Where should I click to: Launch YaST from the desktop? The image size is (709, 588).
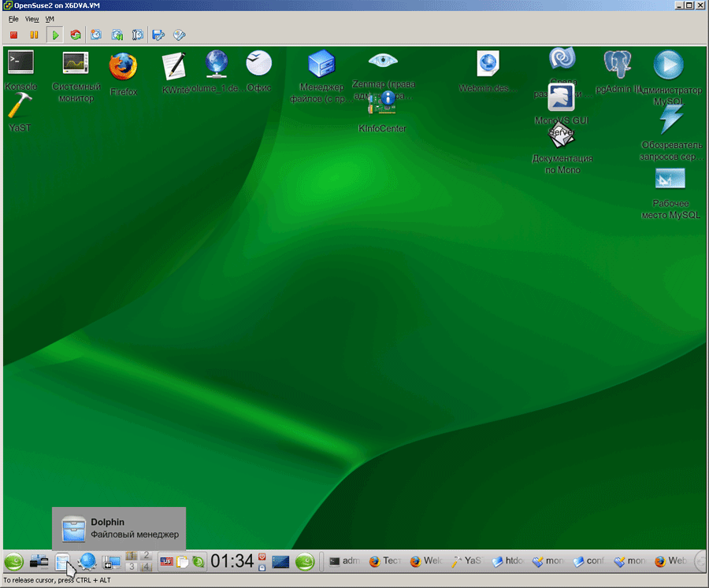(x=20, y=113)
